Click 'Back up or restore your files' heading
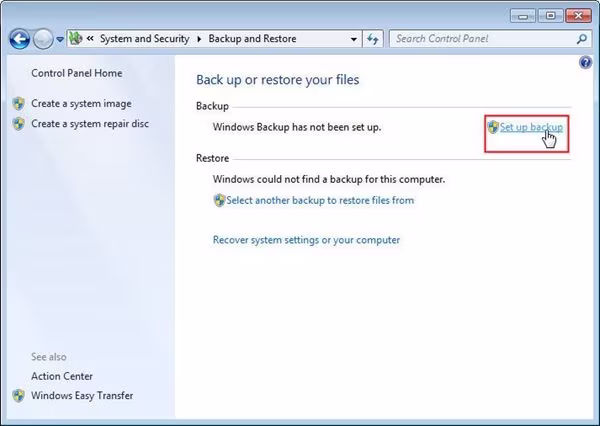 point(278,80)
